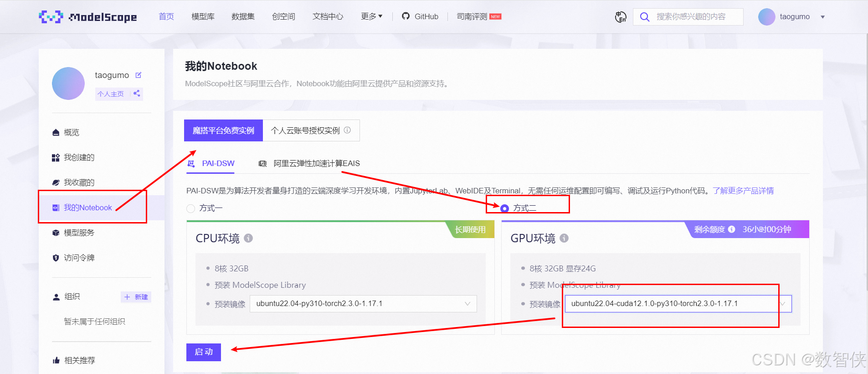868x374 pixels.
Task: Open the 个人主页 link
Action: pos(111,94)
